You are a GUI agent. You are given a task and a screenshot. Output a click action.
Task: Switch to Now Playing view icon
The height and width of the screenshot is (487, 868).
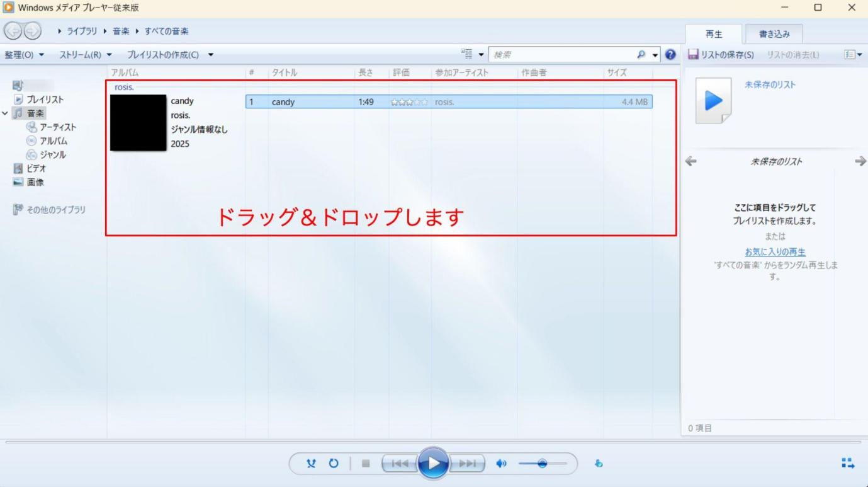pos(847,464)
